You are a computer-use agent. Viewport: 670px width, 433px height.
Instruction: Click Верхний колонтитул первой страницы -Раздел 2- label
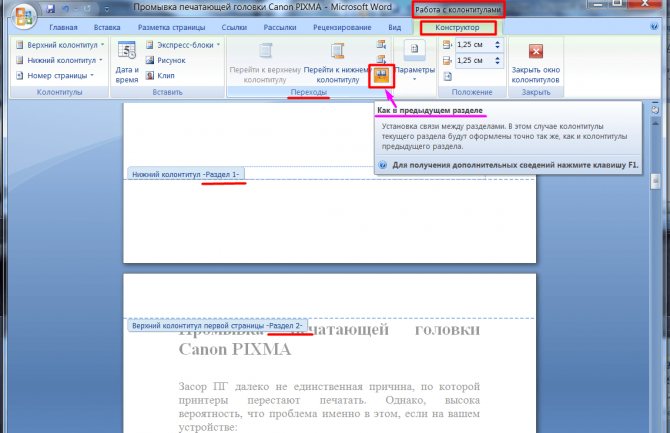(x=217, y=326)
